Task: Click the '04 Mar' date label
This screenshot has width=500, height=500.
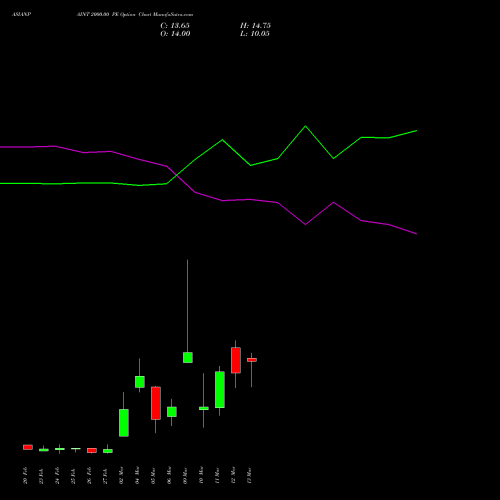Action: coord(137,475)
